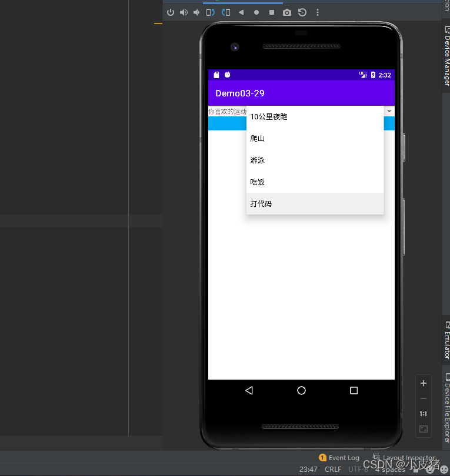Zoom out the emulator with minus button
This screenshot has width=450, height=476.
(424, 398)
